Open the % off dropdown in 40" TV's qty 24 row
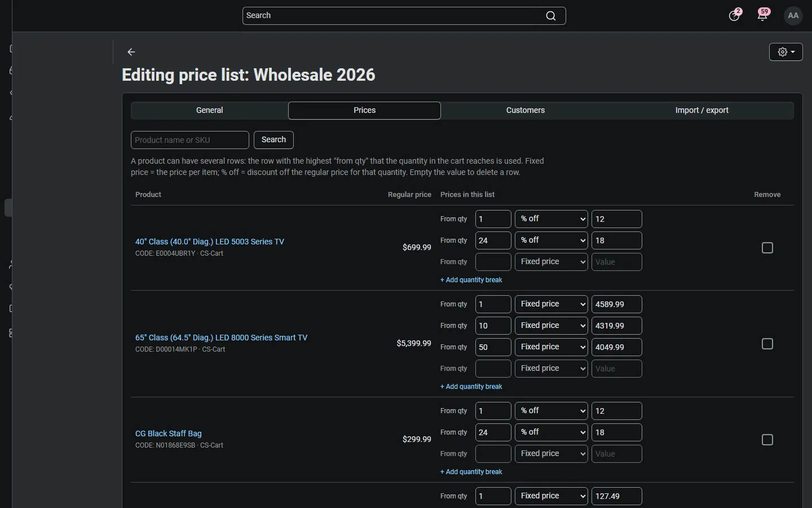The height and width of the screenshot is (508, 812). 551,240
